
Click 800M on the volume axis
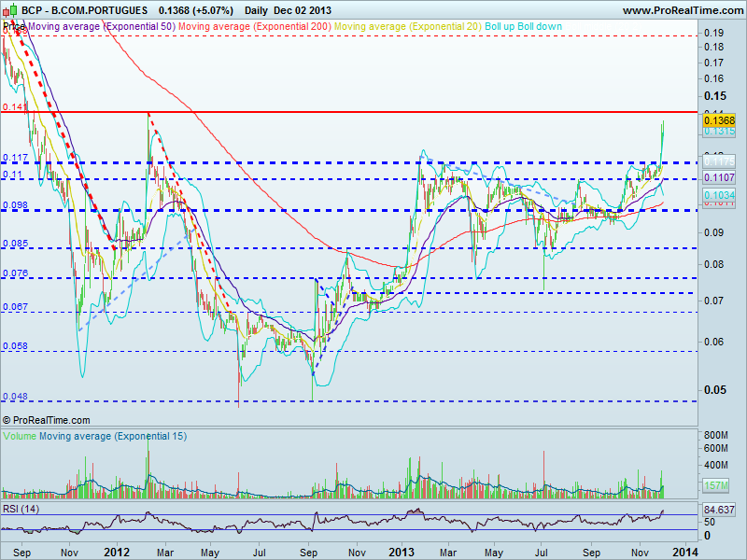click(716, 435)
